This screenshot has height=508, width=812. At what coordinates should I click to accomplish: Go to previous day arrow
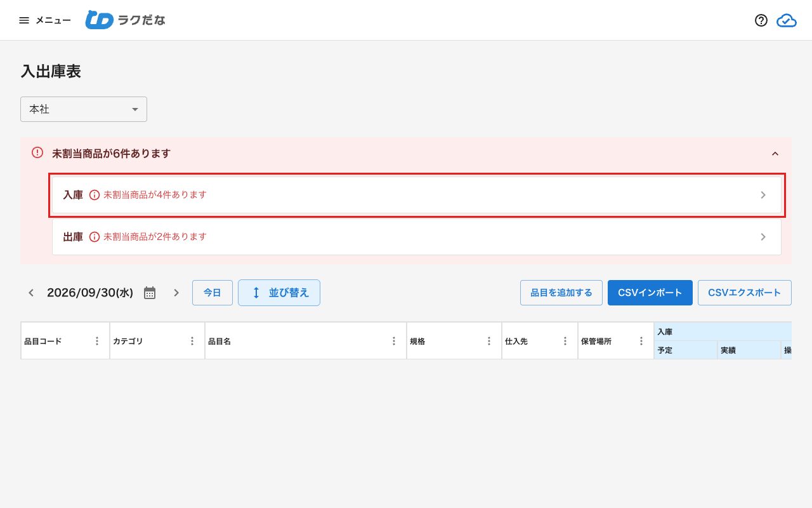[x=30, y=293]
